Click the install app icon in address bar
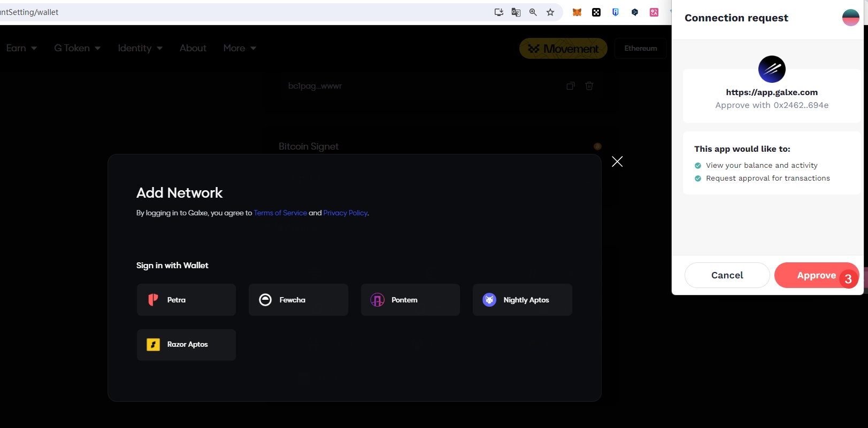This screenshot has height=428, width=868. click(x=498, y=12)
